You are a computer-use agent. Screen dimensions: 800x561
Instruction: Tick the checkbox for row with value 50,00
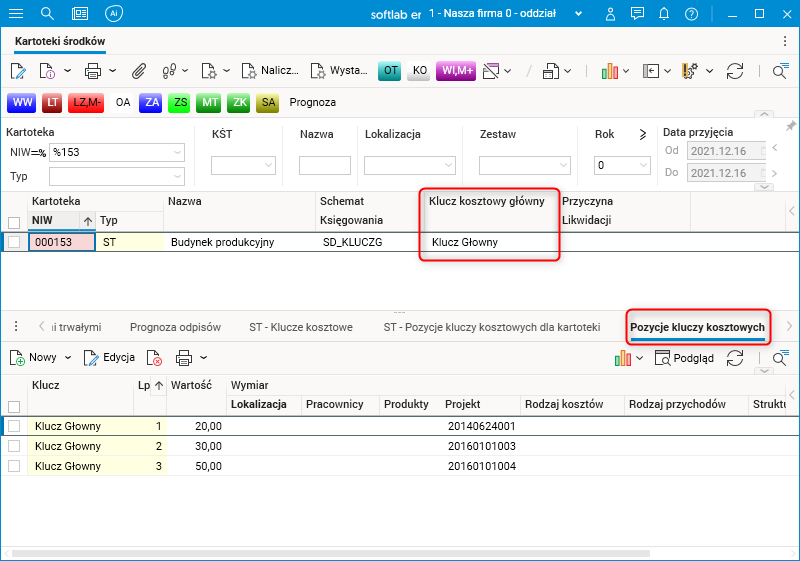click(x=14, y=466)
